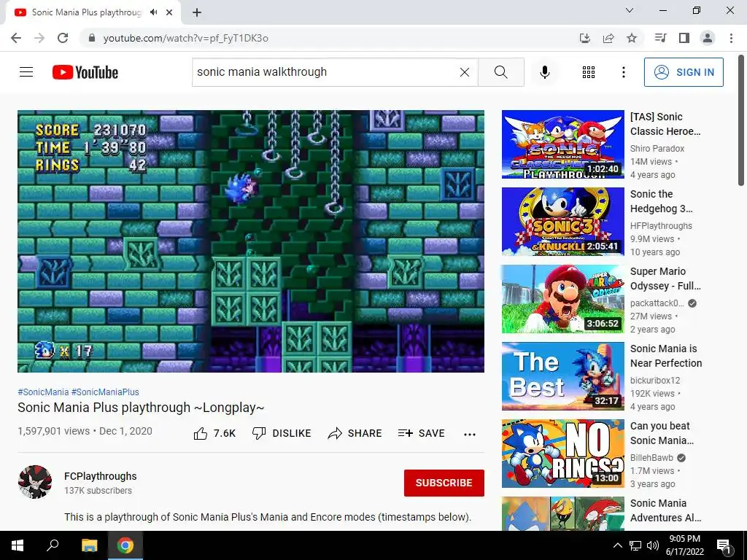
Task: Like the video (7.6K thumbs up)
Action: pos(214,433)
